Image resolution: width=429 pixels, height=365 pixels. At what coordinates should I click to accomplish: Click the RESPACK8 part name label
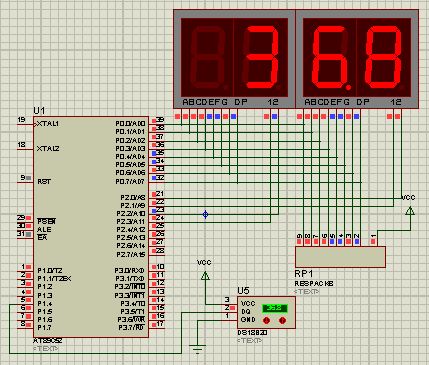click(314, 284)
